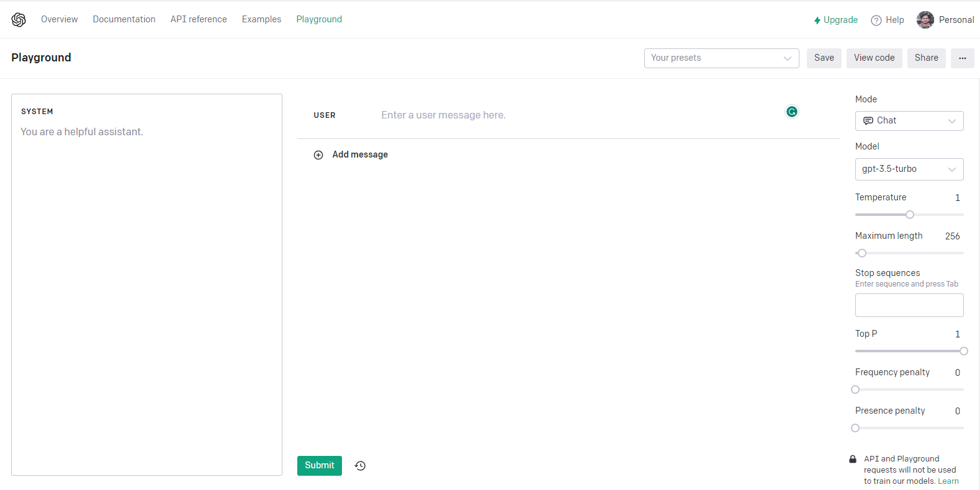Open the API reference page
This screenshot has height=490, width=980.
[199, 19]
